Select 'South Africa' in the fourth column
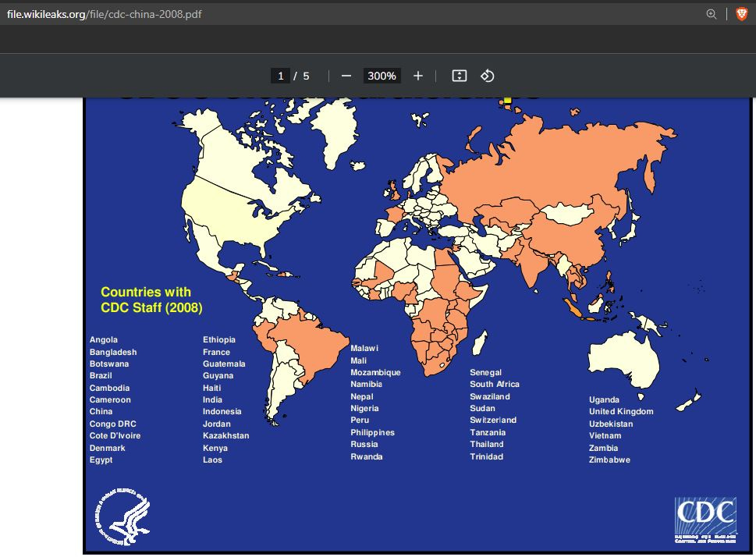756x557 pixels. [495, 385]
